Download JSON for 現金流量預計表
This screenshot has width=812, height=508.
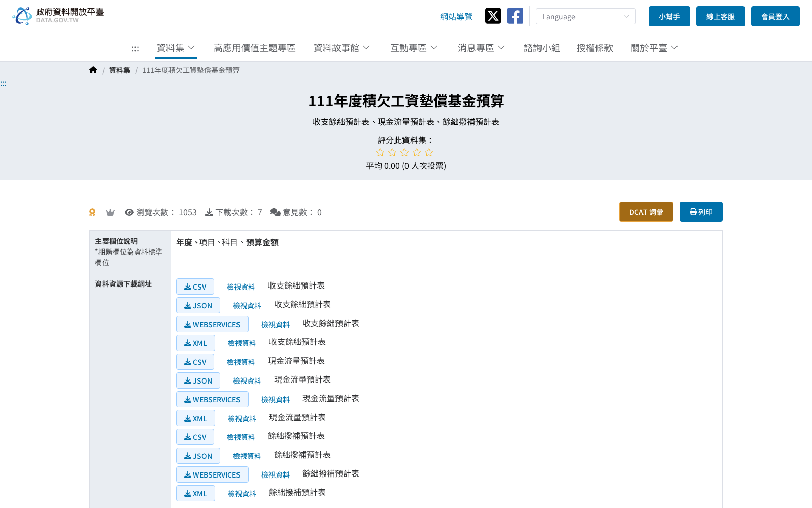[x=198, y=380]
